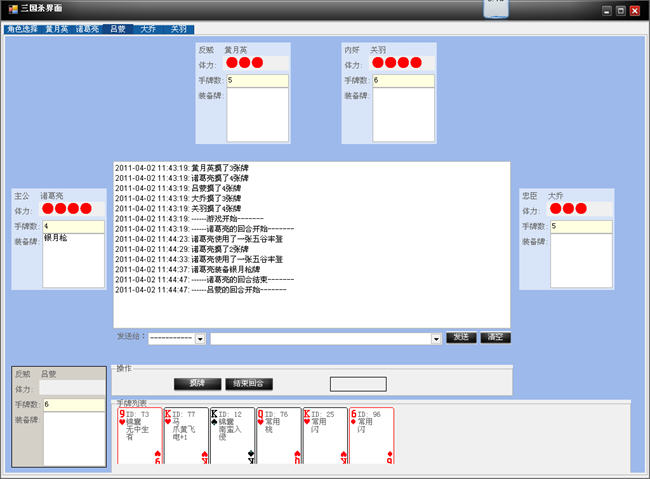Click the 发送 send button
This screenshot has height=479, width=650.
pos(461,337)
